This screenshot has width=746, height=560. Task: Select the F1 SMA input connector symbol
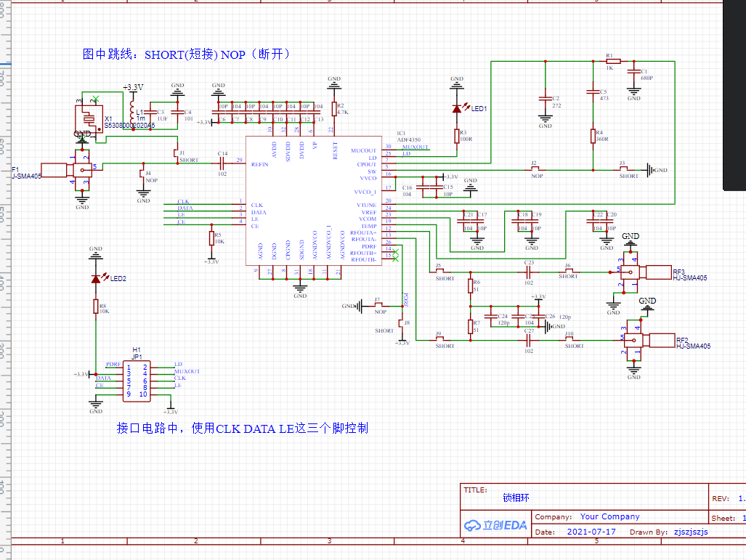click(x=67, y=169)
